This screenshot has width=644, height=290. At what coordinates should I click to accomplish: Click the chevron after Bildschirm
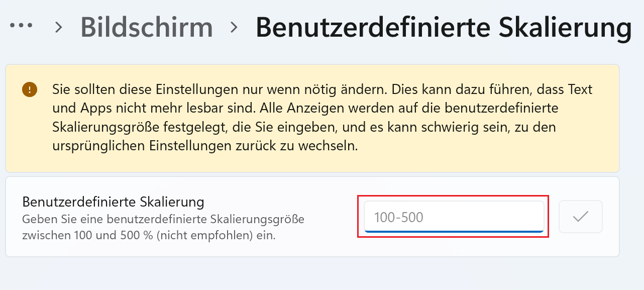(x=234, y=27)
